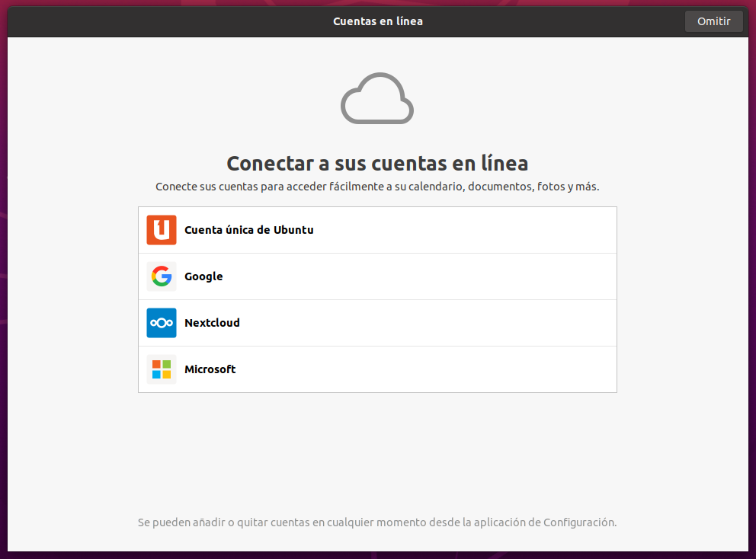Image resolution: width=756 pixels, height=559 pixels.
Task: Click the "Cuentas en línea" window title
Action: click(x=378, y=21)
